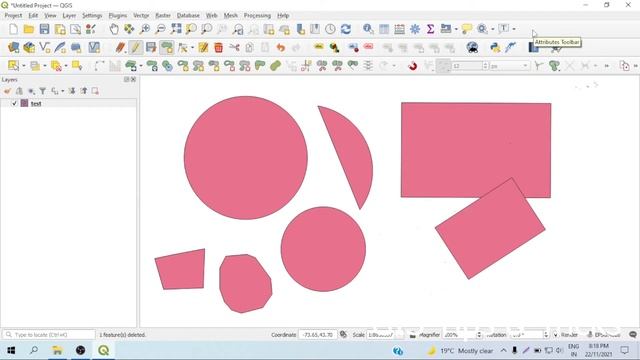Open the Plugins menu
Screen dimensions: 640x360
click(118, 15)
